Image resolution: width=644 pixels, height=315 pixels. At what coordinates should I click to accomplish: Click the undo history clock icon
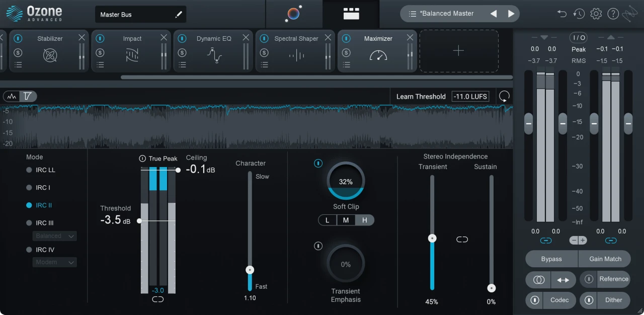coord(579,14)
